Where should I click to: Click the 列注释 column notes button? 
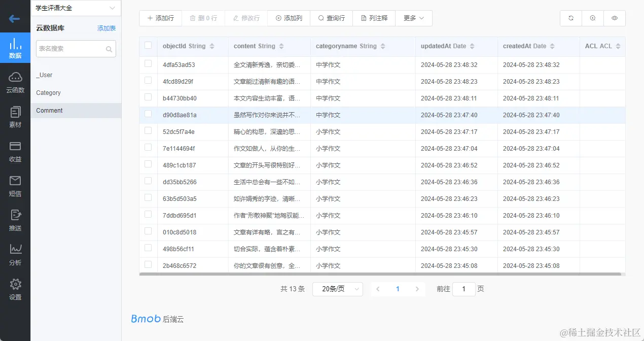tap(374, 18)
